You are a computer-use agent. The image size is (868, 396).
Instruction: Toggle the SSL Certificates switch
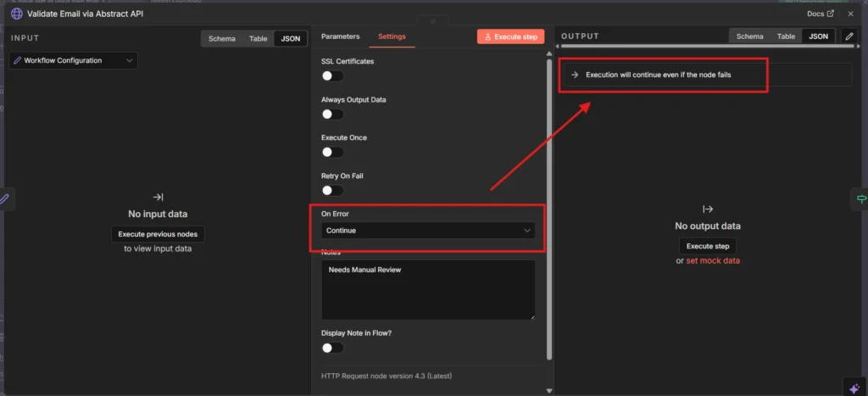[x=332, y=75]
